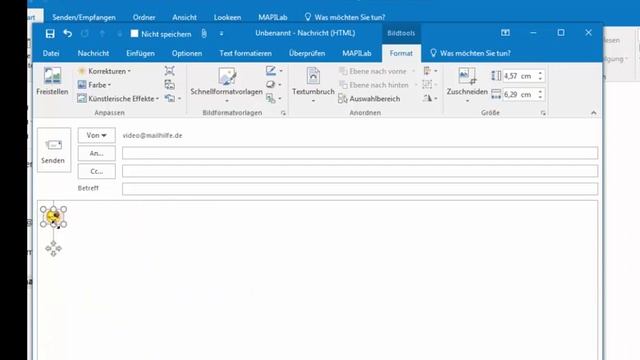
Task: Click the change picture icon
Action: (x=169, y=84)
